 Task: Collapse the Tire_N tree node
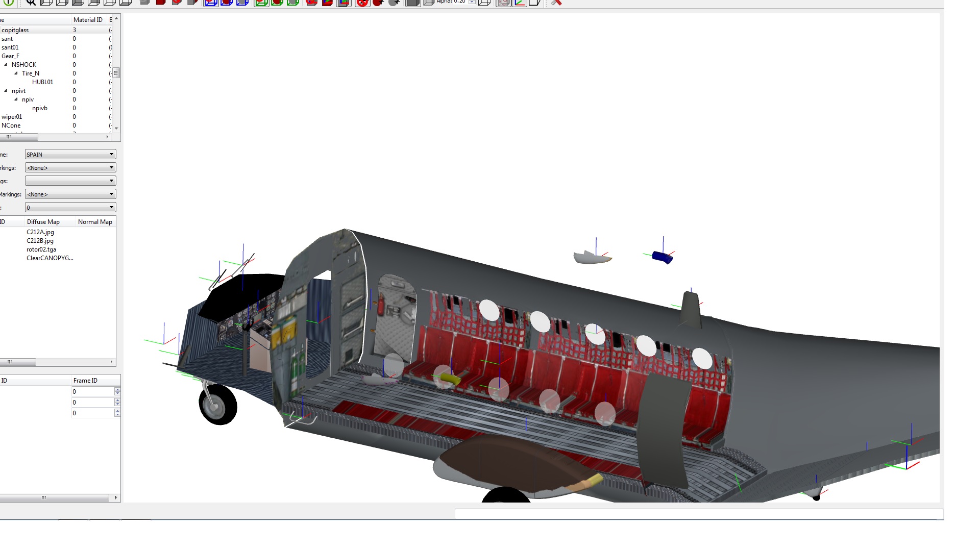[x=16, y=73]
